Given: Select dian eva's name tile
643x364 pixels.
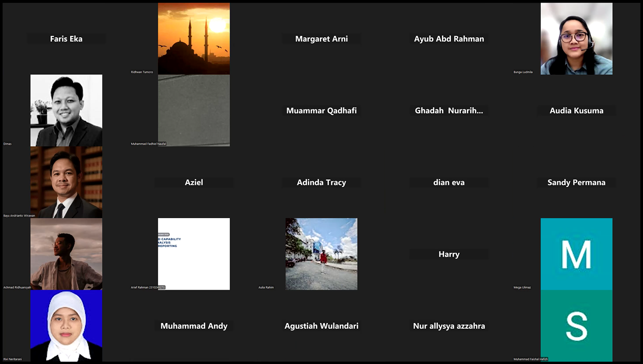Looking at the screenshot, I should click(x=449, y=182).
